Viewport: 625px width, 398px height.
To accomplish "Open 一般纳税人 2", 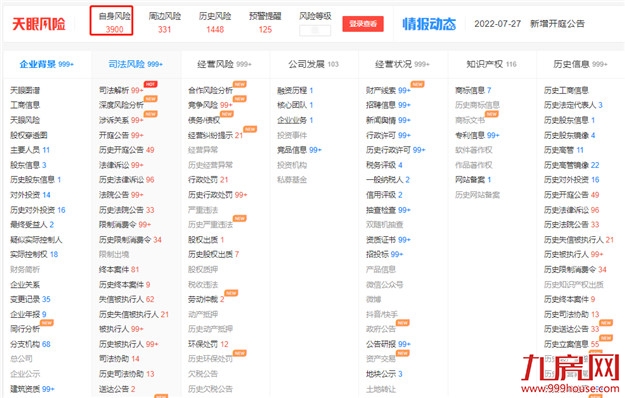I will click(x=388, y=180).
